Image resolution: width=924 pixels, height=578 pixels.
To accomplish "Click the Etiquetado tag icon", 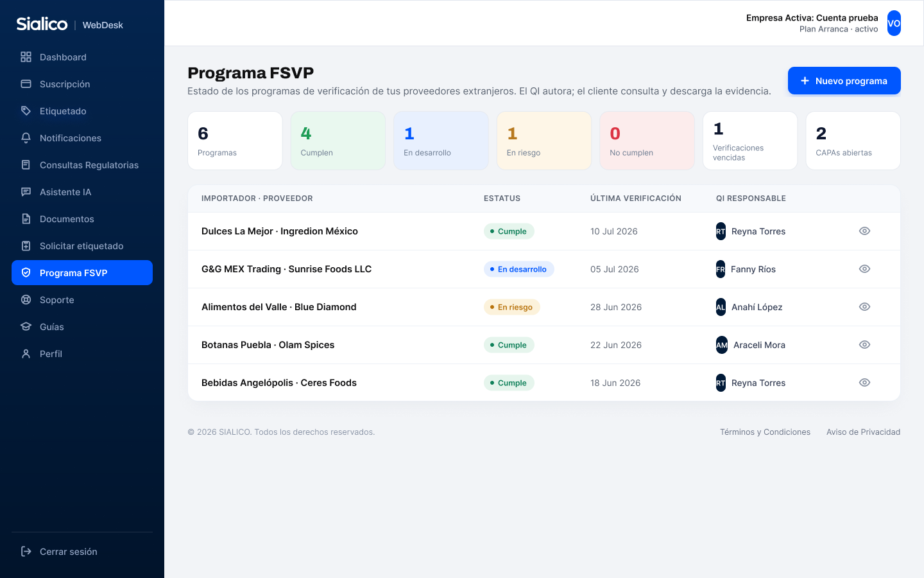I will point(26,111).
